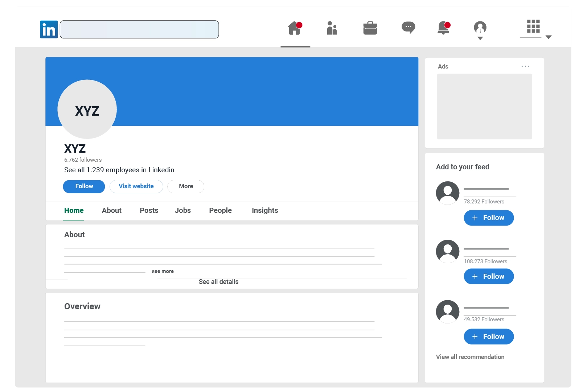
Task: Open the Jobs briefcase icon
Action: [x=370, y=28]
